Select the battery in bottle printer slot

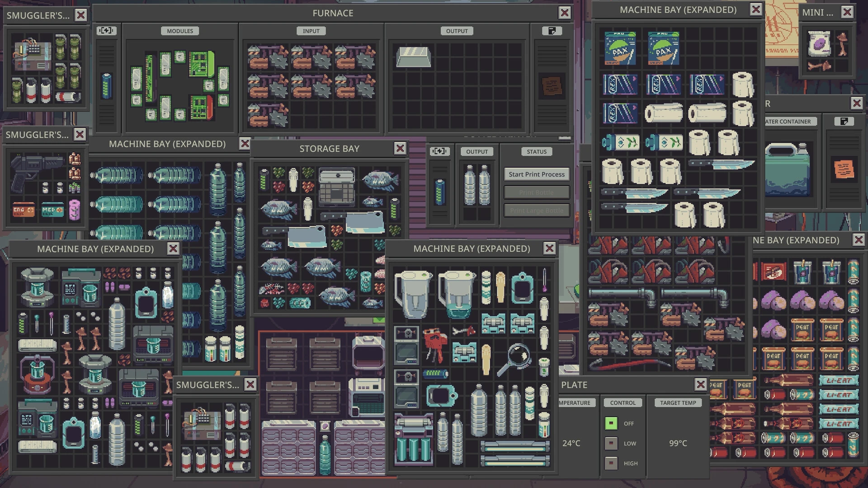(440, 192)
